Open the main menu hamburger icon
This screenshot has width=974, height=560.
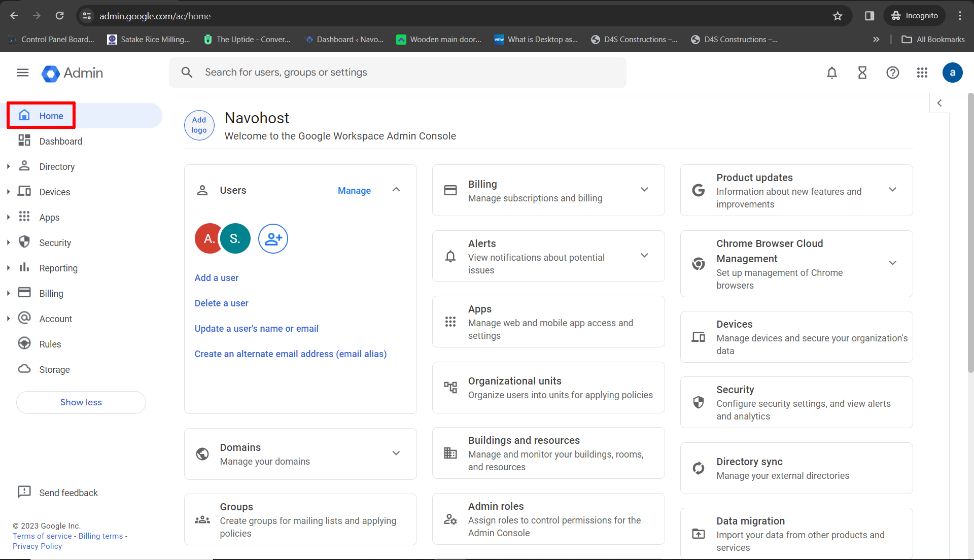tap(23, 73)
